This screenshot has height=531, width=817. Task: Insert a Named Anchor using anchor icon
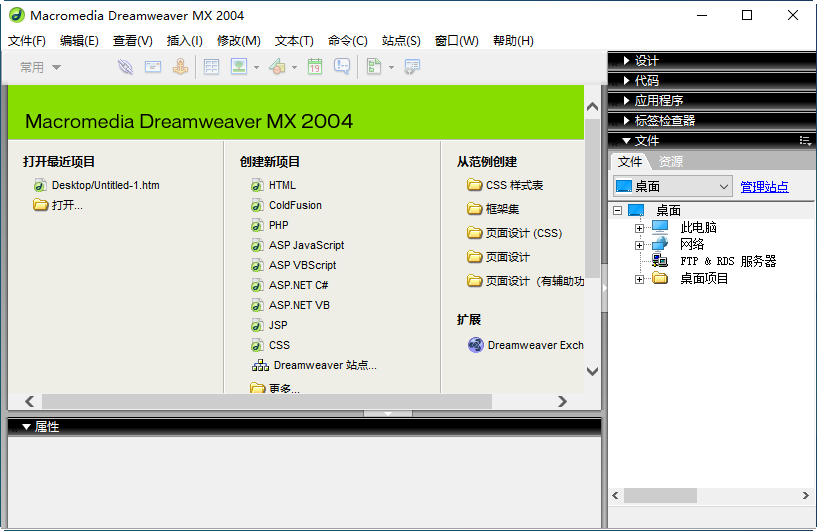[180, 67]
